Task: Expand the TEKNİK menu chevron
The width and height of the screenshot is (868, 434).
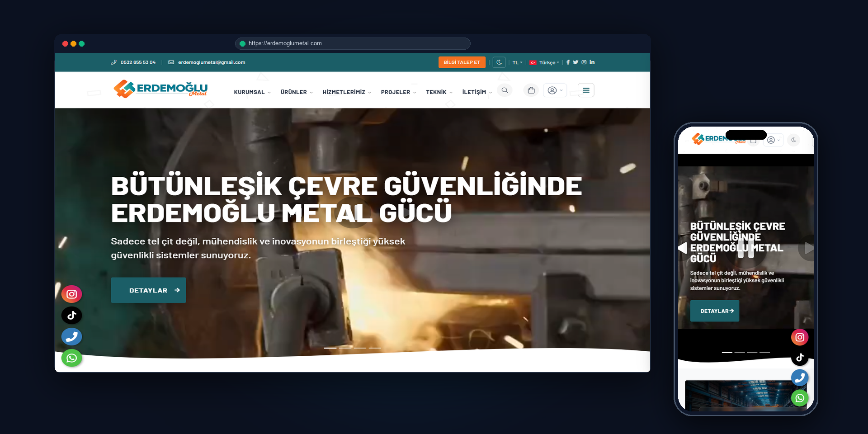Action: (451, 93)
